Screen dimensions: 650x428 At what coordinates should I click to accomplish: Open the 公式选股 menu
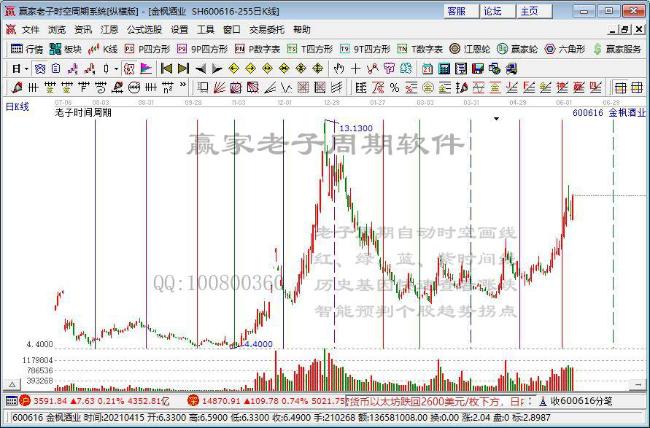point(144,30)
